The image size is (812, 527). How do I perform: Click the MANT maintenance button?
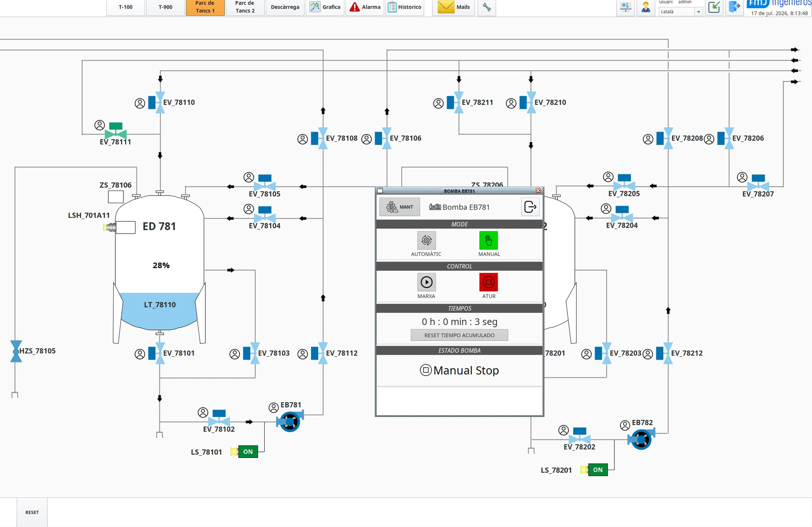[x=400, y=207]
